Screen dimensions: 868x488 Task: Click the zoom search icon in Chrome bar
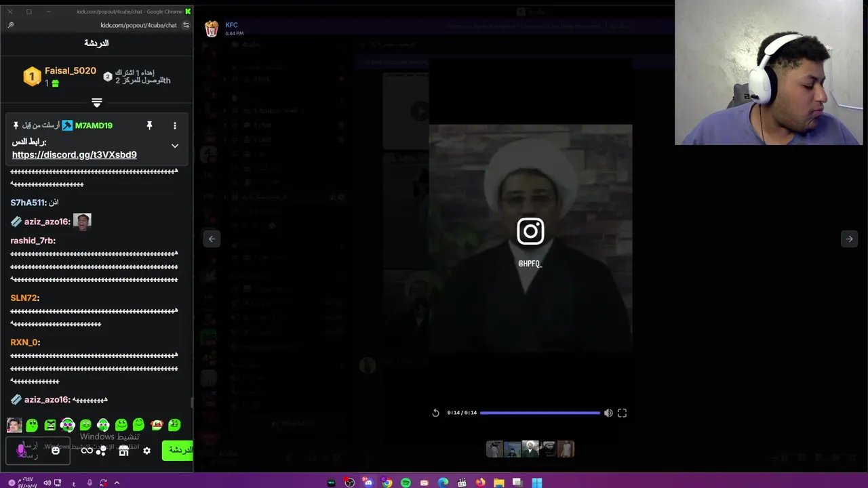coord(10,25)
